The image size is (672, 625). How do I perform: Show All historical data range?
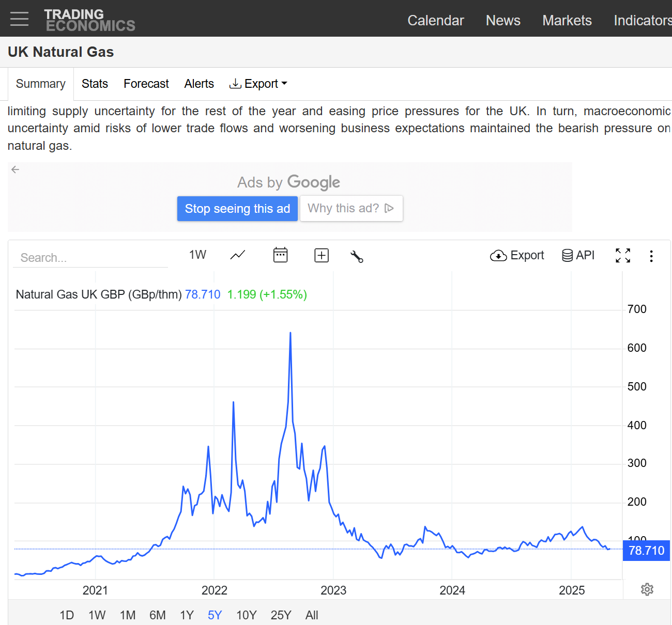(x=312, y=615)
